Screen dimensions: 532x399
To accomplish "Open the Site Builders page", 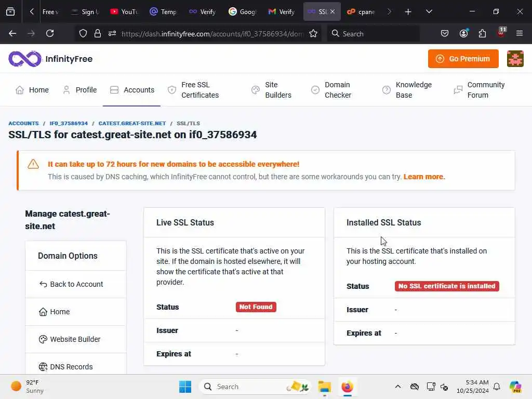I will click(271, 90).
